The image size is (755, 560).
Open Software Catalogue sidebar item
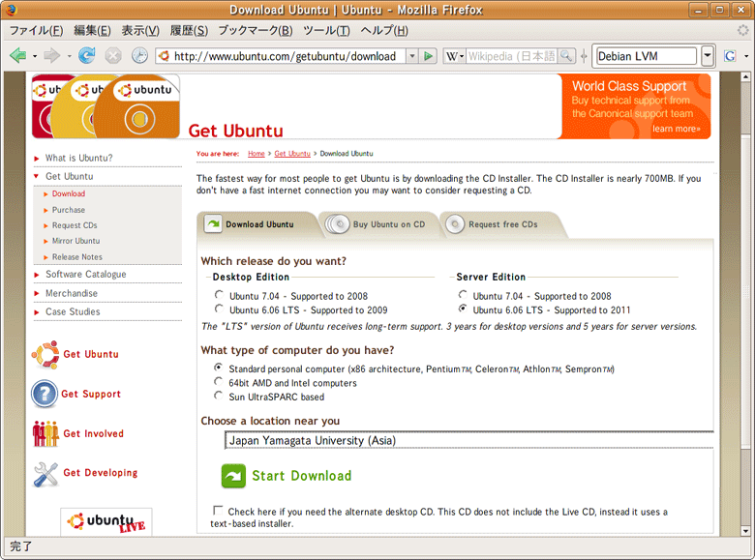click(86, 275)
